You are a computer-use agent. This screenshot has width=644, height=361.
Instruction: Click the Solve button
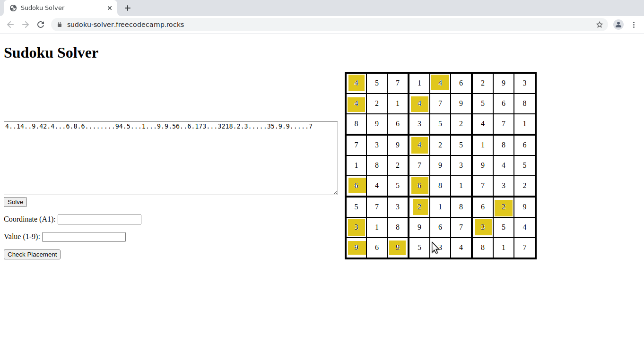pyautogui.click(x=15, y=202)
